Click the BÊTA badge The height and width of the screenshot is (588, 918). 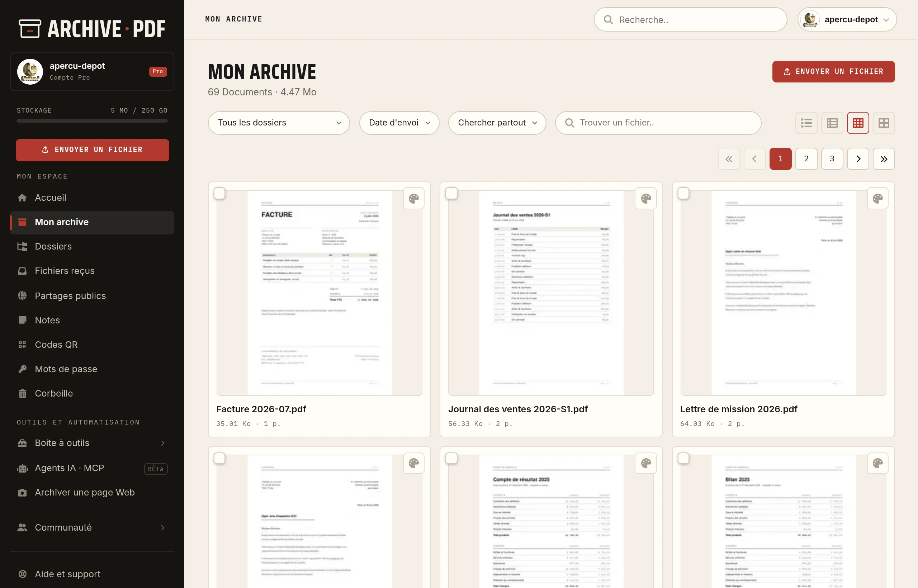[156, 469]
